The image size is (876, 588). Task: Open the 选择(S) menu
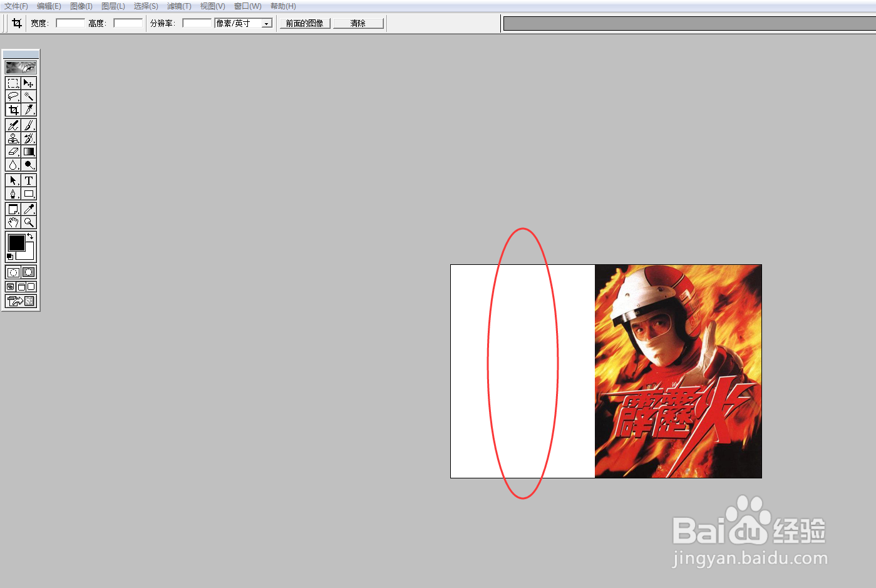[x=146, y=6]
